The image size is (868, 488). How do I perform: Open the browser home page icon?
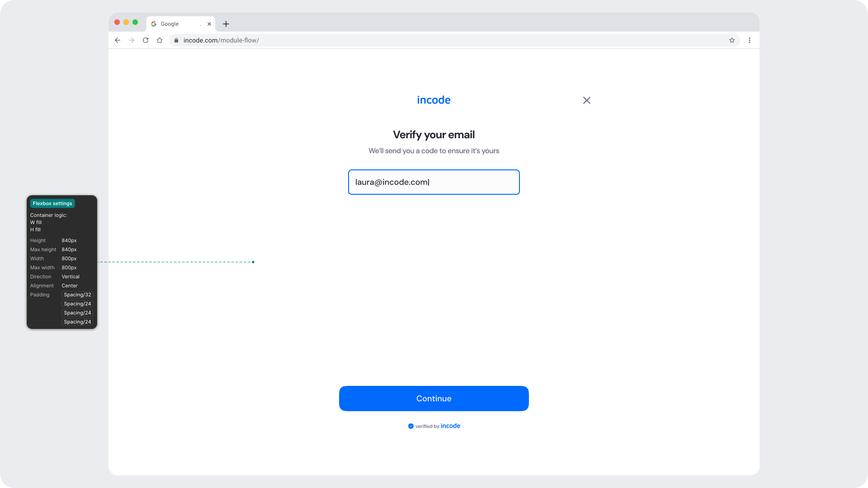tap(160, 40)
